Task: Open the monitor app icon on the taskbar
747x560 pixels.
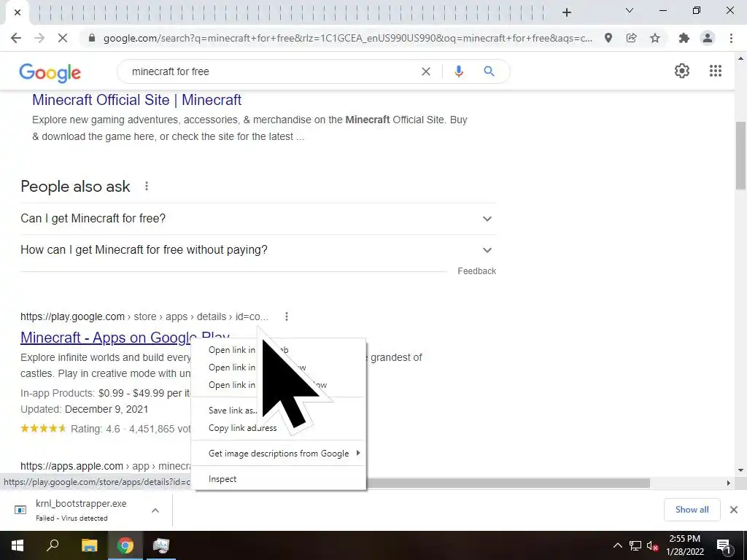Action: (x=161, y=545)
